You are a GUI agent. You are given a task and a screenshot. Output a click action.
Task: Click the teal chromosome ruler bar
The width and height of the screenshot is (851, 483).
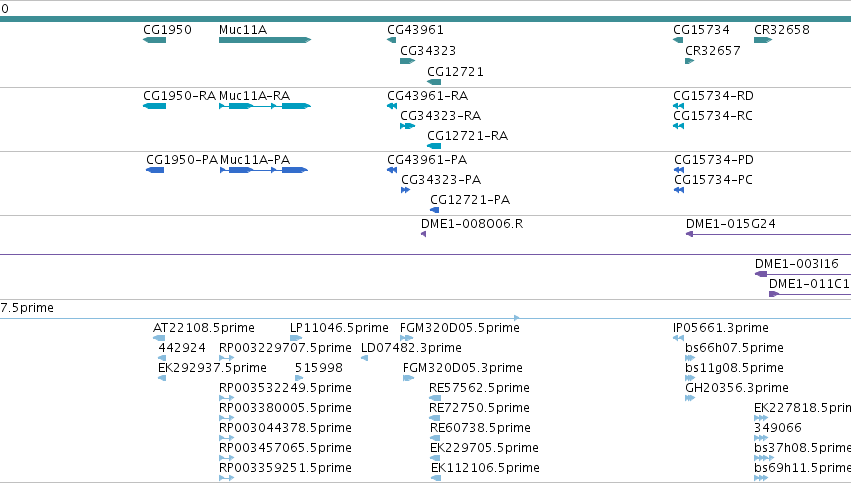coord(426,19)
